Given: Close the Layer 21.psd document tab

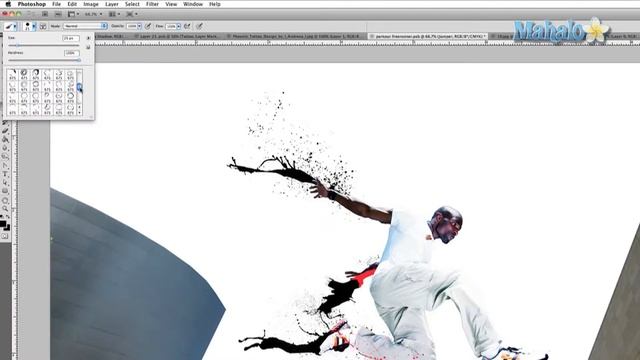Looking at the screenshot, I should point(136,36).
